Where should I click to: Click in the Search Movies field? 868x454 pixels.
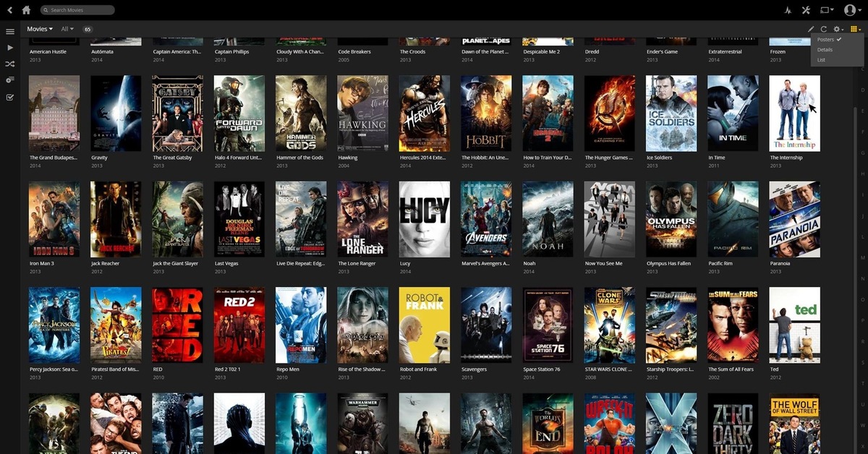pyautogui.click(x=80, y=10)
